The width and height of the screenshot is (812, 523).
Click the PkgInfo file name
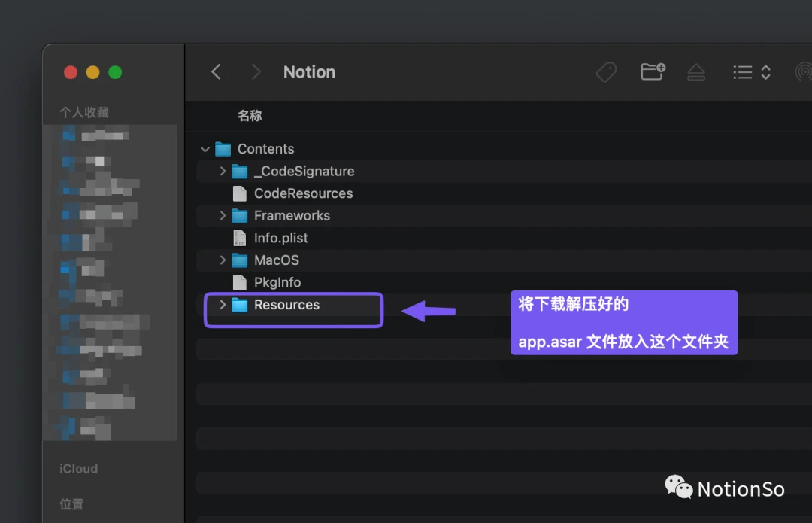click(277, 282)
